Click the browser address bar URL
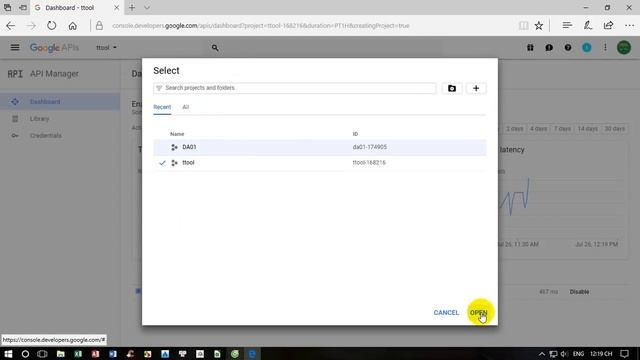Image resolution: width=640 pixels, height=360 pixels. point(260,26)
